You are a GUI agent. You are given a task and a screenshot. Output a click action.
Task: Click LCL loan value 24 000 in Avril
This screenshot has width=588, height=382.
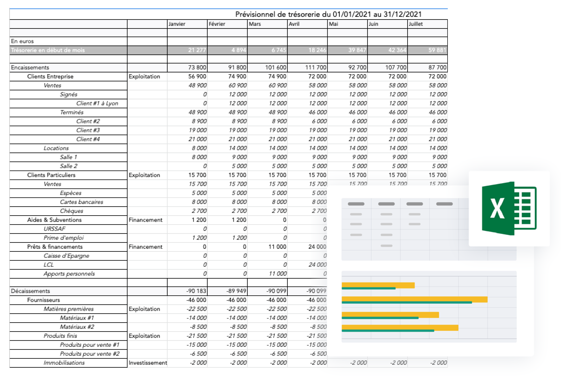(x=307, y=265)
